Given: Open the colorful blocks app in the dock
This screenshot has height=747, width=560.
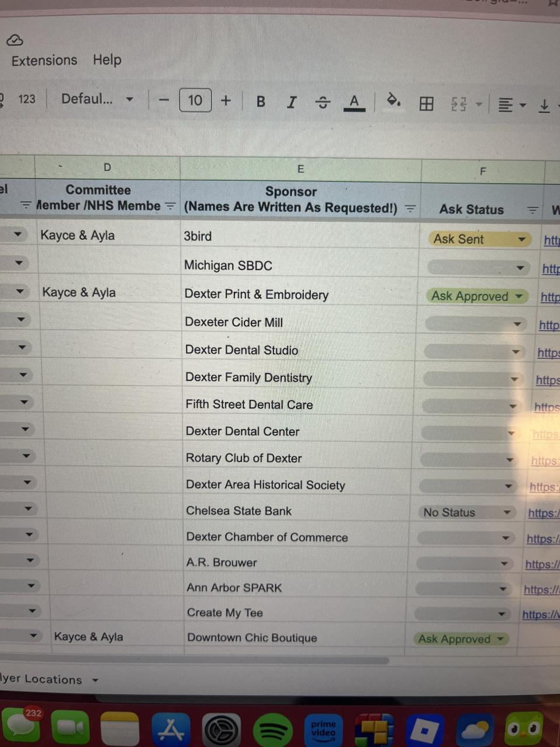Looking at the screenshot, I should click(x=374, y=731).
